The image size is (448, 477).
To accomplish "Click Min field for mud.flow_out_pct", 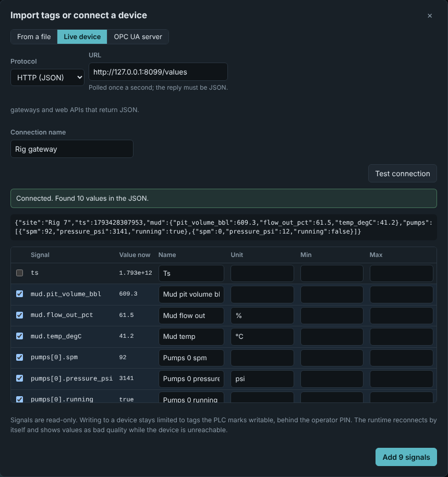I will point(332,315).
